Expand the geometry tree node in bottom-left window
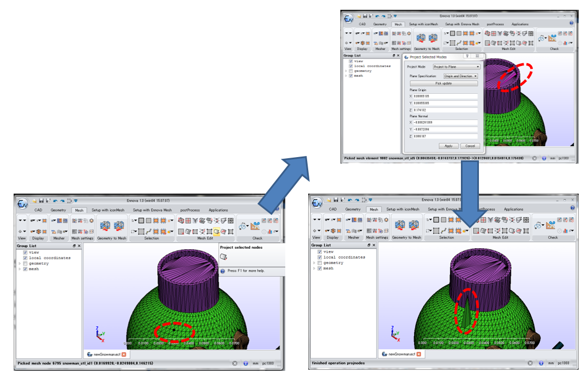Viewport: 588px width, 378px height. (x=20, y=263)
